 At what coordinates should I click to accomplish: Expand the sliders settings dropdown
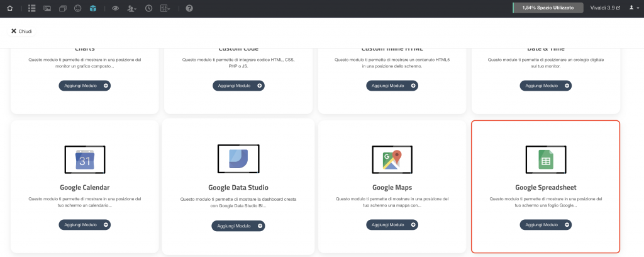click(x=165, y=8)
